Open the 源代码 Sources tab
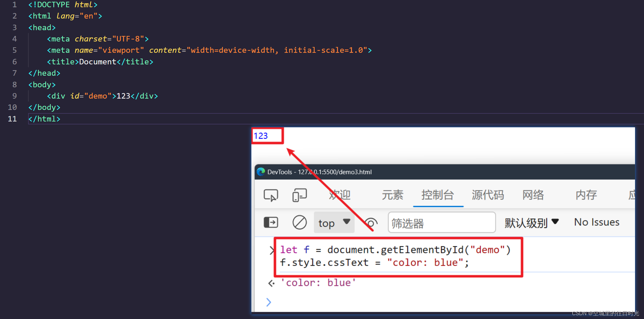 [x=488, y=195]
